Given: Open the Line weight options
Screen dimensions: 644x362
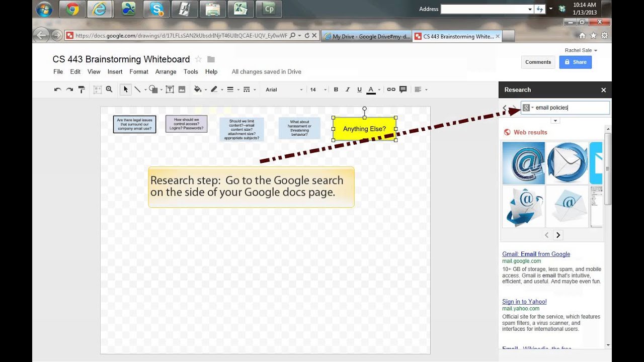Looking at the screenshot, I should tap(230, 89).
